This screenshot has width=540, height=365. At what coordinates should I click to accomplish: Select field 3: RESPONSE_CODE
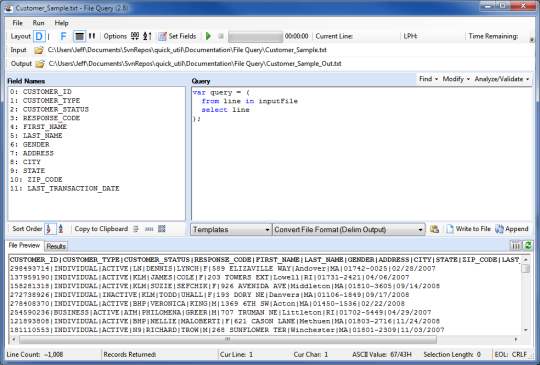pyautogui.click(x=45, y=118)
